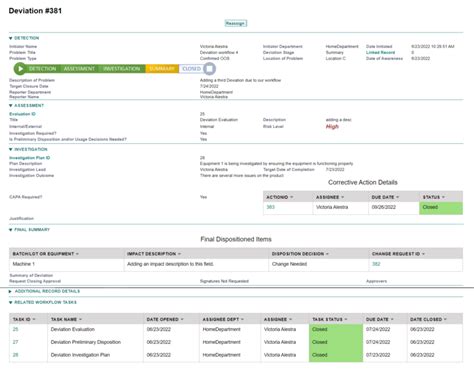Open change request 382 link

pos(376,264)
